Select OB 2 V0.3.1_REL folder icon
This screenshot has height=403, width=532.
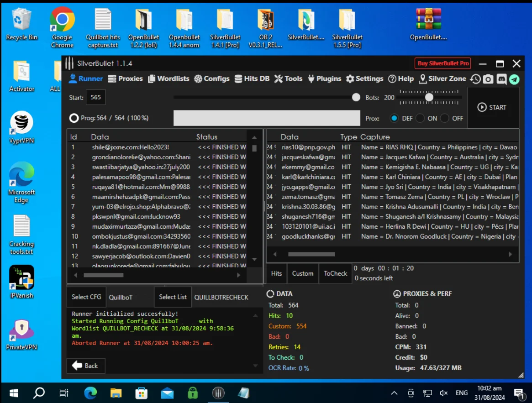click(x=265, y=28)
